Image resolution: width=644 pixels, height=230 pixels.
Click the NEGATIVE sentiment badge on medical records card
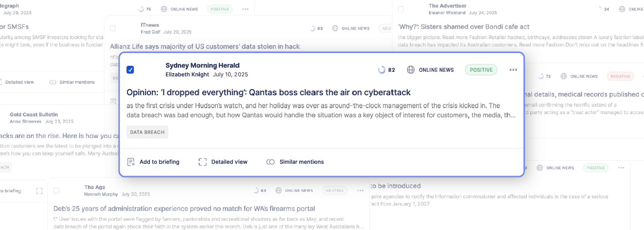click(x=620, y=76)
